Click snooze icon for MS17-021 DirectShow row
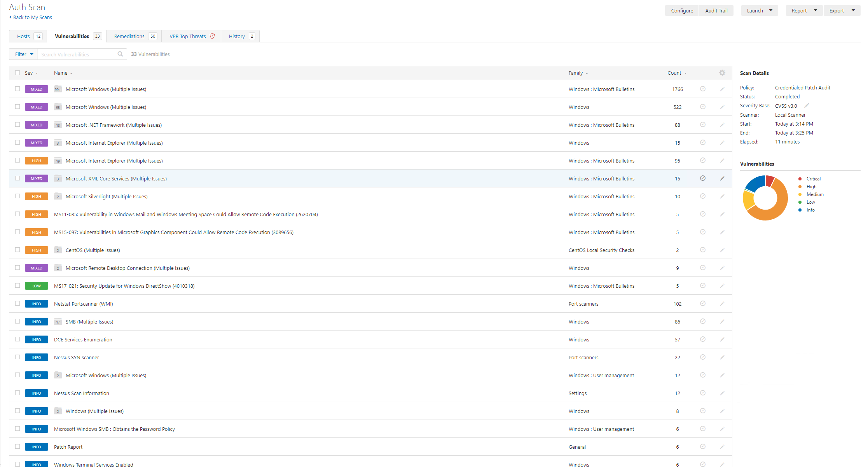This screenshot has height=467, width=868. [x=703, y=285]
